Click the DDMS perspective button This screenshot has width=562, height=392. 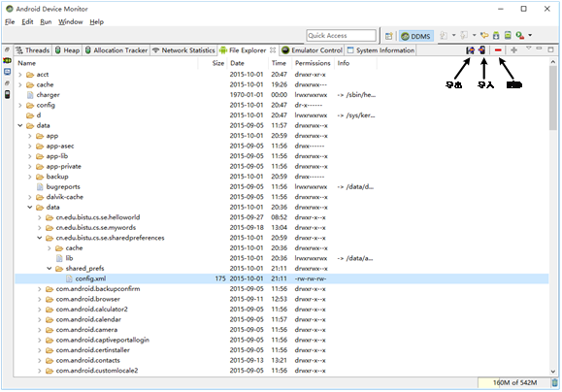416,36
